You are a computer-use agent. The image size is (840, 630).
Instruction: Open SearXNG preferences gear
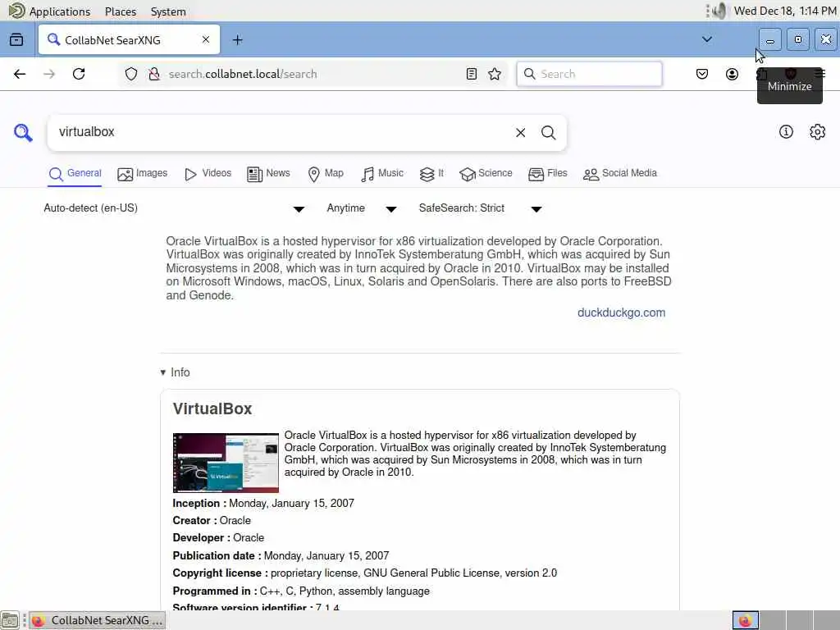coord(818,132)
